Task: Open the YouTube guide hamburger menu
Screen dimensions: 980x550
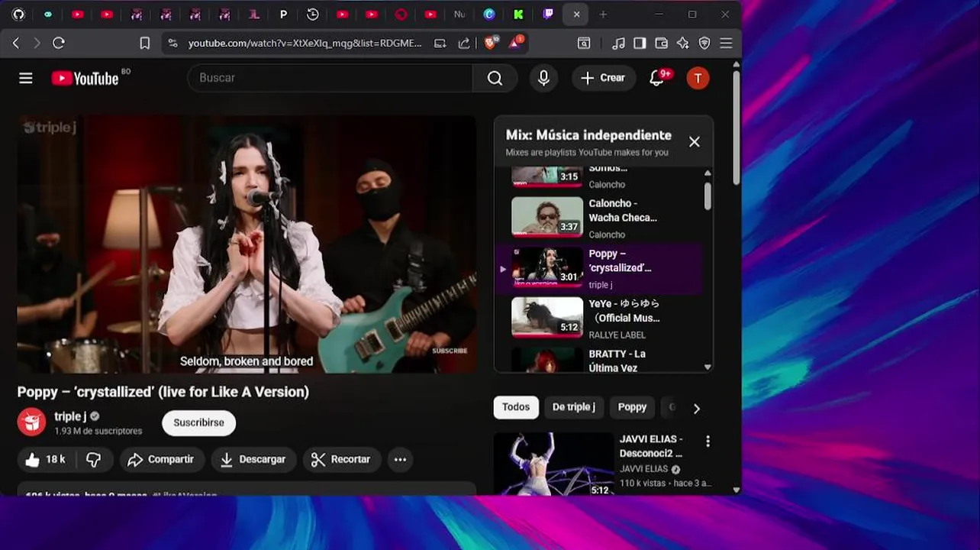Action: pos(26,78)
